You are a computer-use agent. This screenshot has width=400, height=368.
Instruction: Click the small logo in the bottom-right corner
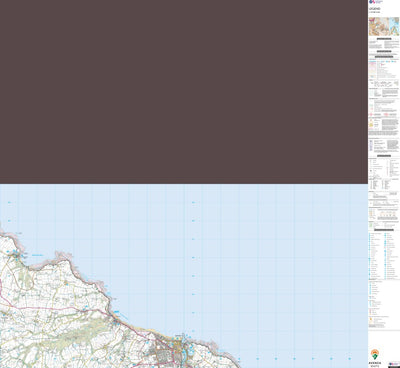(x=394, y=364)
